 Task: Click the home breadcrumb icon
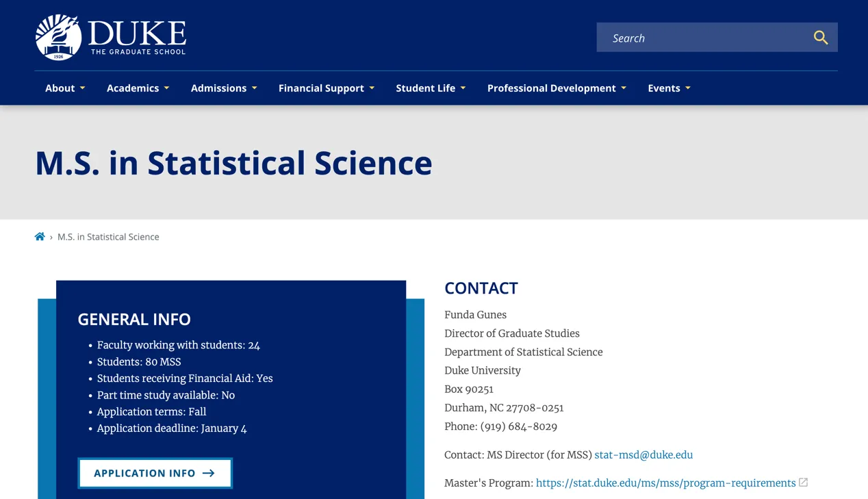coord(40,237)
